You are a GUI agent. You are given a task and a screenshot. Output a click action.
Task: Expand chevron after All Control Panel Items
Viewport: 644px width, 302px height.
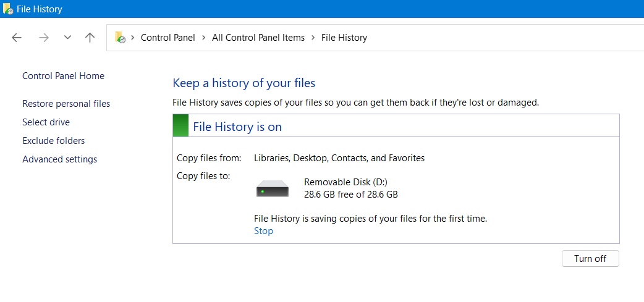313,38
